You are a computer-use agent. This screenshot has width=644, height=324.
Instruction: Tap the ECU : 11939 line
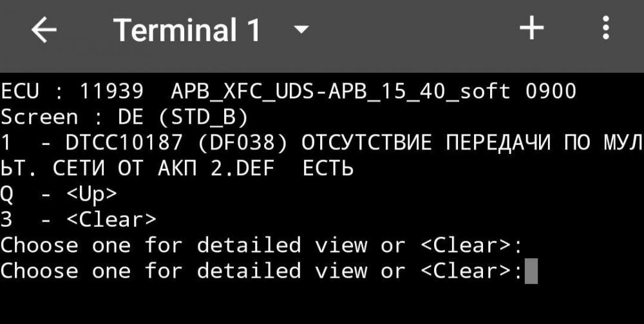pos(289,91)
